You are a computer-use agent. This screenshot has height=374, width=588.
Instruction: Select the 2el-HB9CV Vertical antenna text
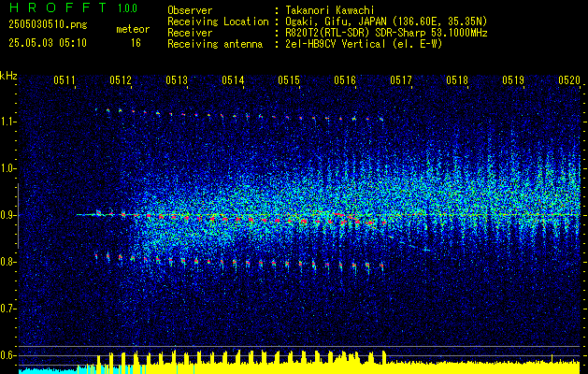click(x=364, y=44)
